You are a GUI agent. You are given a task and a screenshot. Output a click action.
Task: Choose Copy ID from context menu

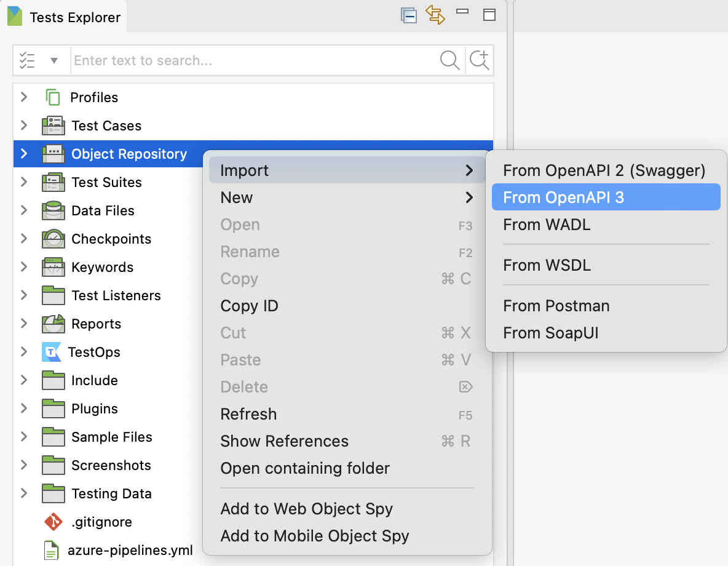pyautogui.click(x=347, y=306)
